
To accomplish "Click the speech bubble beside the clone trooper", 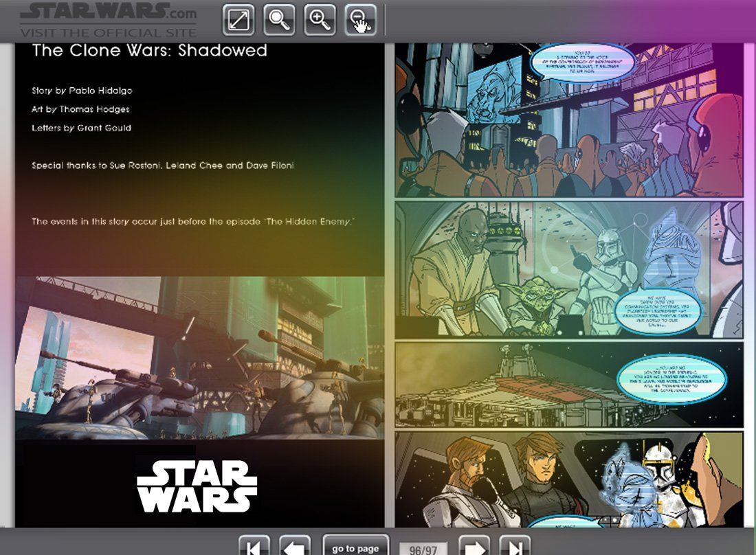I will (656, 311).
